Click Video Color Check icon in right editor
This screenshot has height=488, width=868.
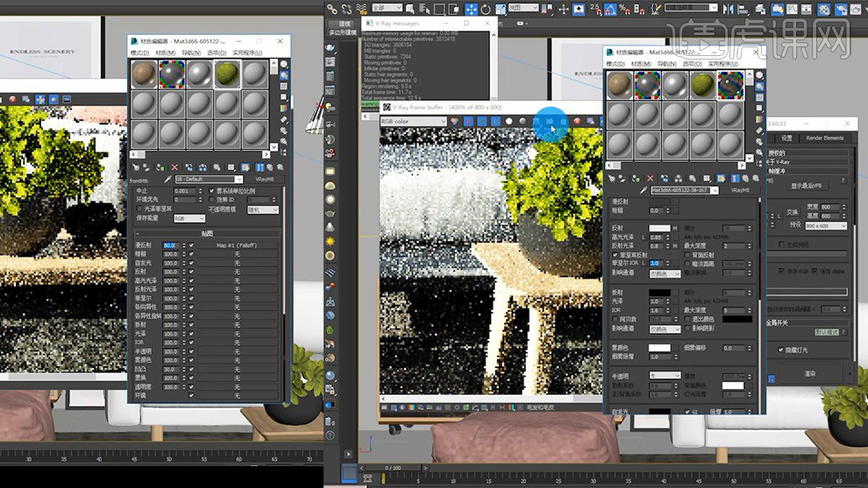point(759,119)
